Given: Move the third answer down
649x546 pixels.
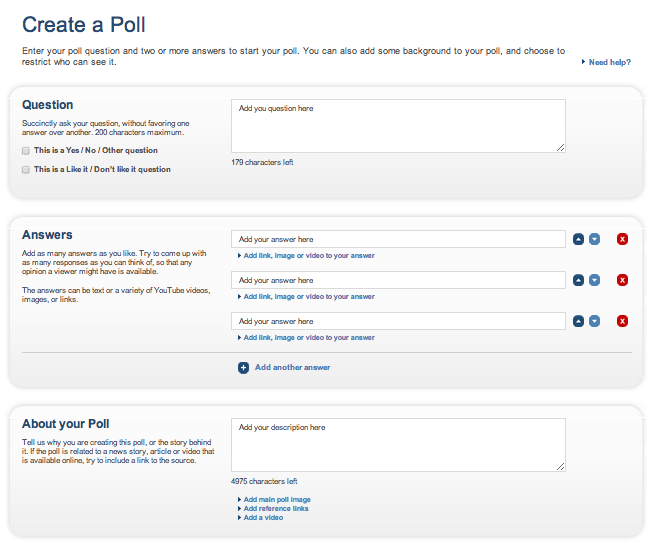Looking at the screenshot, I should coord(594,321).
